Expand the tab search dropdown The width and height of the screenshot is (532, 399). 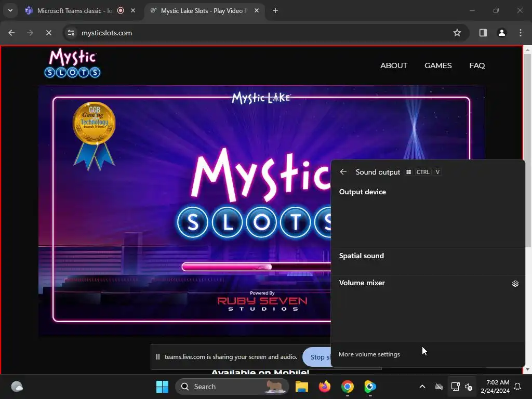point(10,10)
